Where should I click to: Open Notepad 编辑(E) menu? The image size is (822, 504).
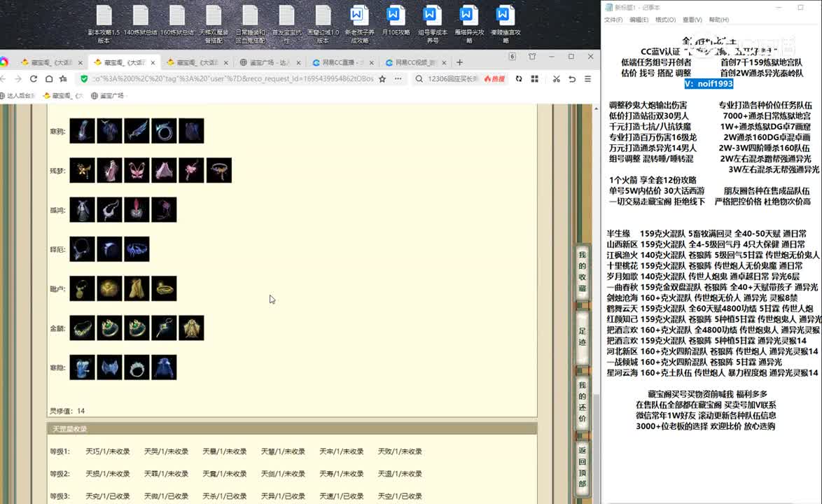click(639, 20)
